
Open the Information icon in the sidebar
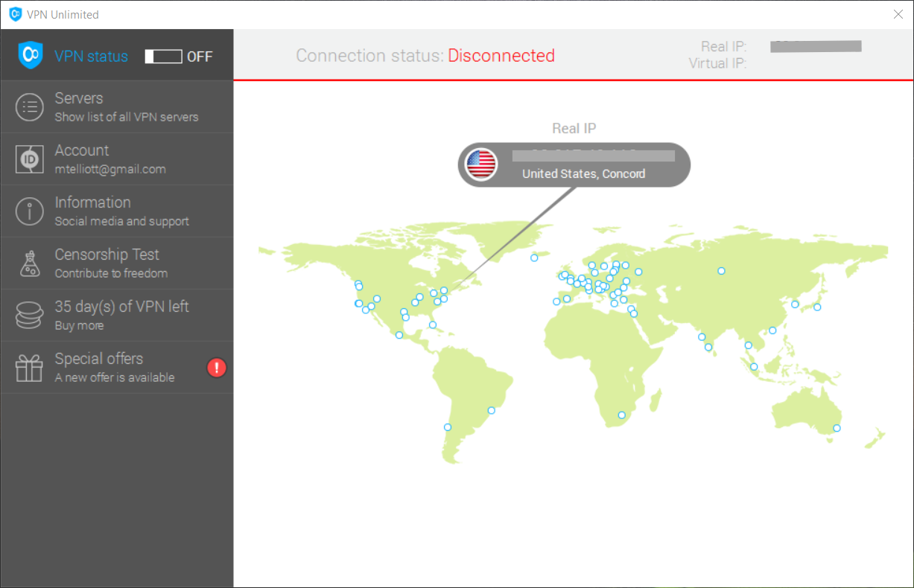pyautogui.click(x=30, y=211)
